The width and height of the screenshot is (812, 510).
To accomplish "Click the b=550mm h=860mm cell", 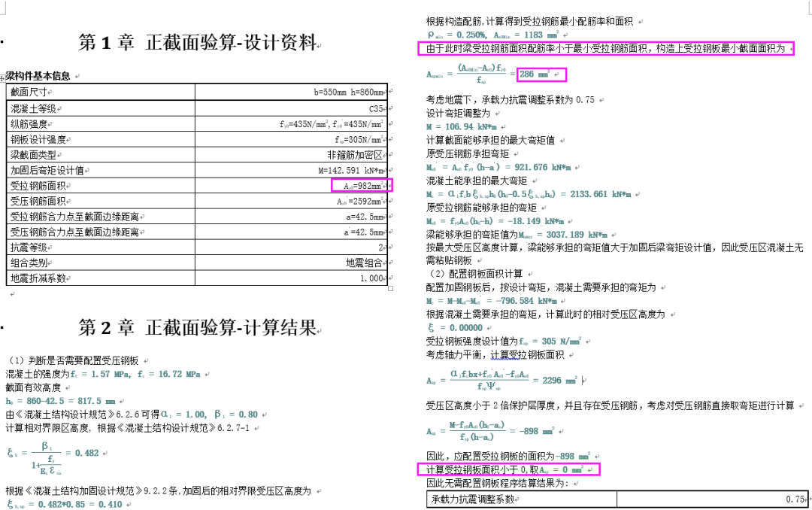I will tap(291, 92).
